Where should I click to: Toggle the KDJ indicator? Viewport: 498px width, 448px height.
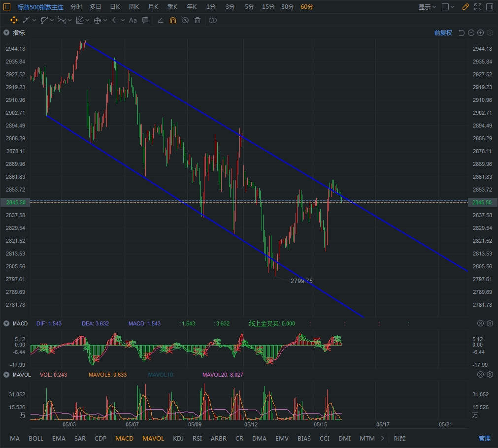click(178, 439)
